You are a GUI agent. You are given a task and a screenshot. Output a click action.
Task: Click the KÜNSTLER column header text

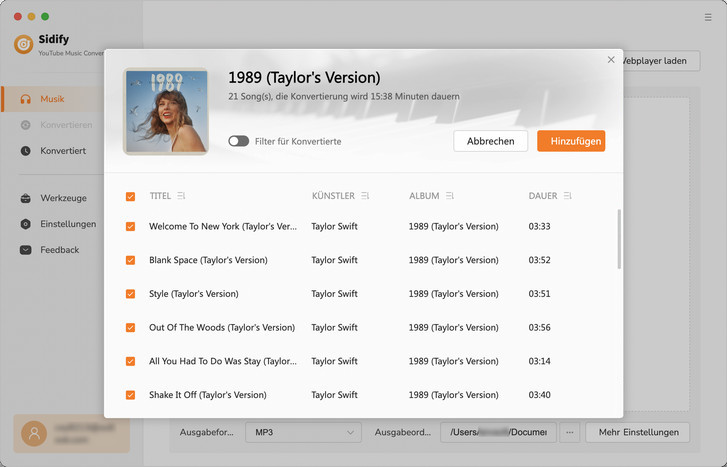(x=333, y=196)
